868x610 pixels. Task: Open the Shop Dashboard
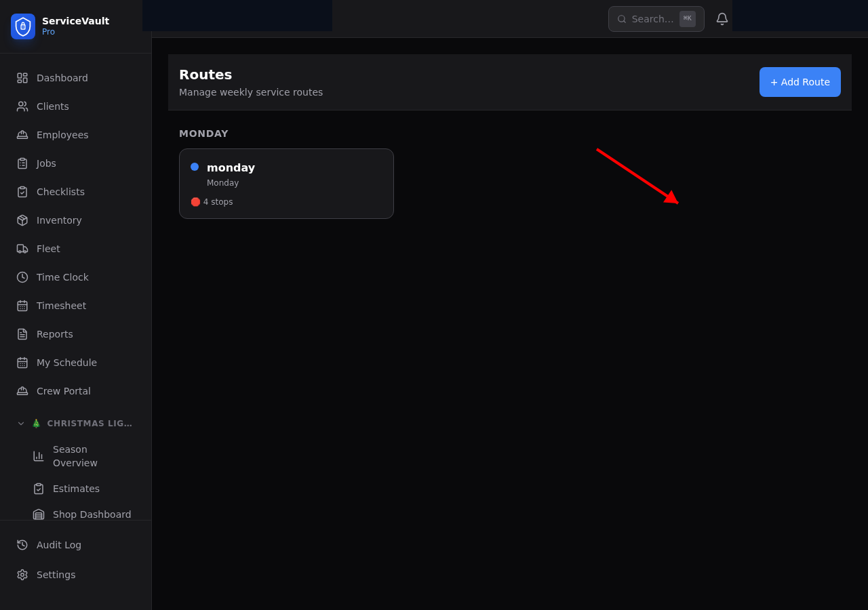pos(92,514)
